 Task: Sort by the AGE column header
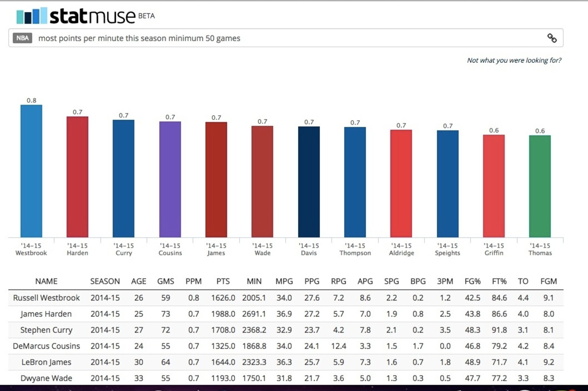coord(139,281)
